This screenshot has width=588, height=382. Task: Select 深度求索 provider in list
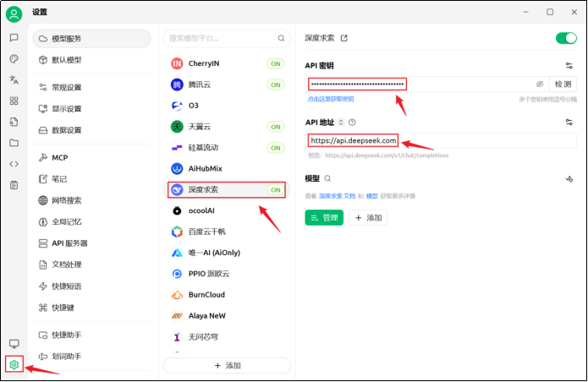tap(227, 190)
